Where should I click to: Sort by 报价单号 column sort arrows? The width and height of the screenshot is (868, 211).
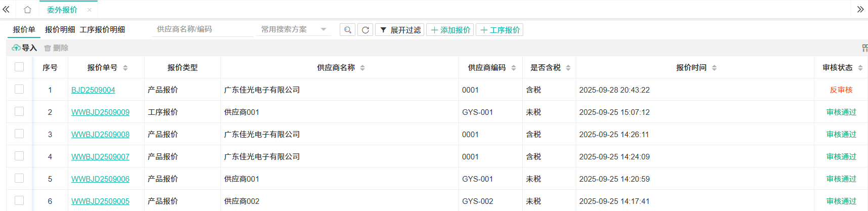pos(125,68)
